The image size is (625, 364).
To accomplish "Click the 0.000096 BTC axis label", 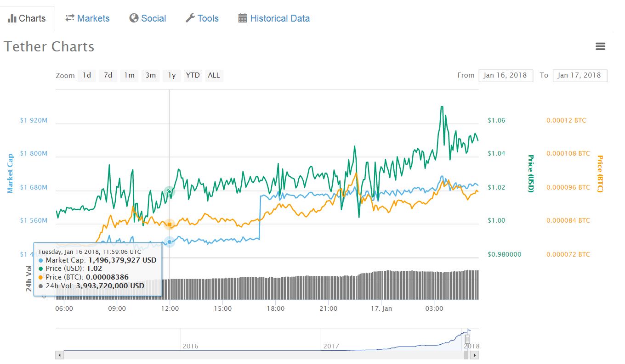I will click(568, 187).
